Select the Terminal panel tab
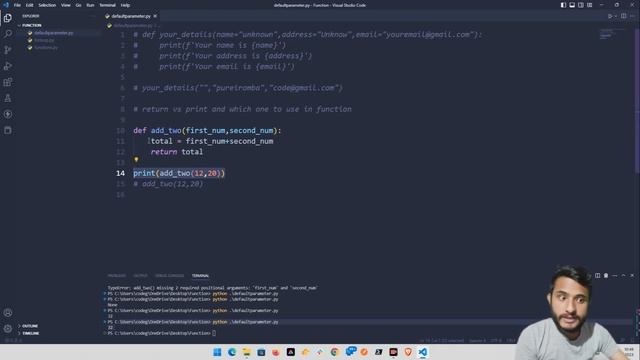The image size is (640, 360). [x=200, y=276]
